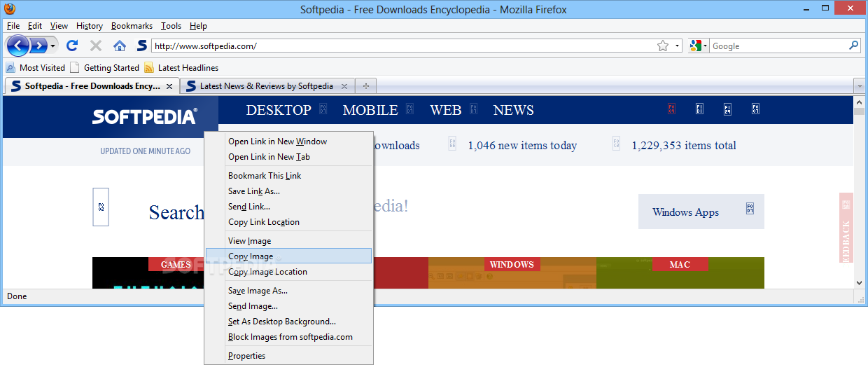Close the Latest News & Reviews tab
868x365 pixels.
tap(344, 86)
